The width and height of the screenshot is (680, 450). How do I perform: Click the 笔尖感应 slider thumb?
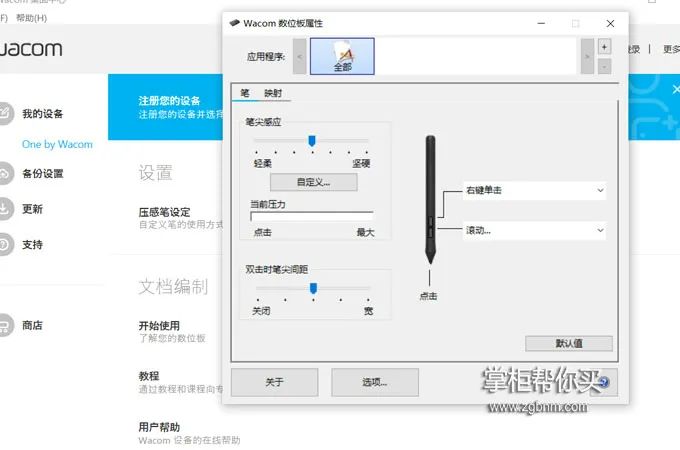(312, 141)
